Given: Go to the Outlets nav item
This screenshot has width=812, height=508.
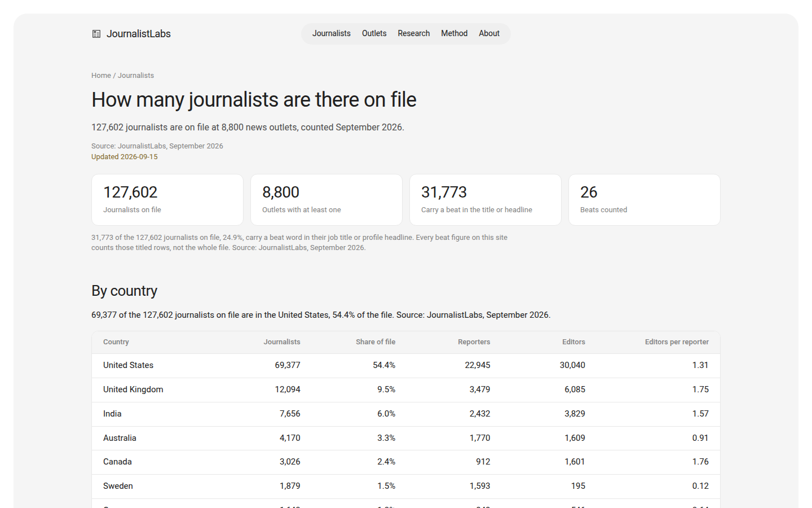Looking at the screenshot, I should pos(374,33).
